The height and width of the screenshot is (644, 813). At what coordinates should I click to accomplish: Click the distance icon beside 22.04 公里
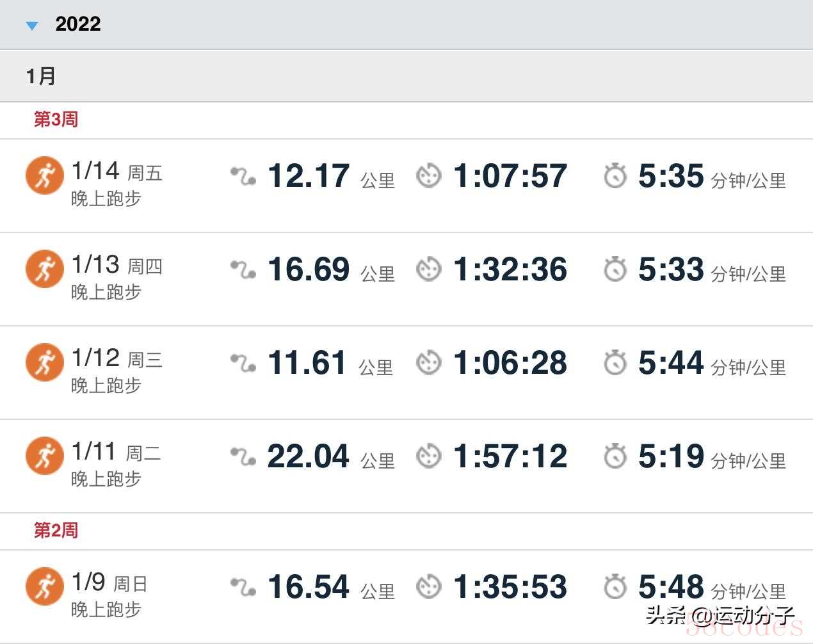[243, 456]
